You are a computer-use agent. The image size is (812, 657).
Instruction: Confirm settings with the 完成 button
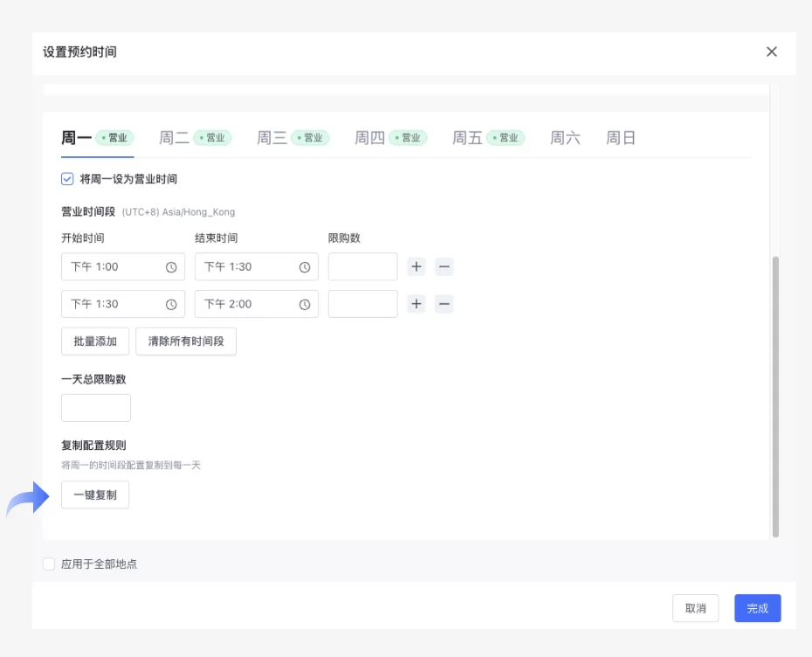pyautogui.click(x=757, y=608)
